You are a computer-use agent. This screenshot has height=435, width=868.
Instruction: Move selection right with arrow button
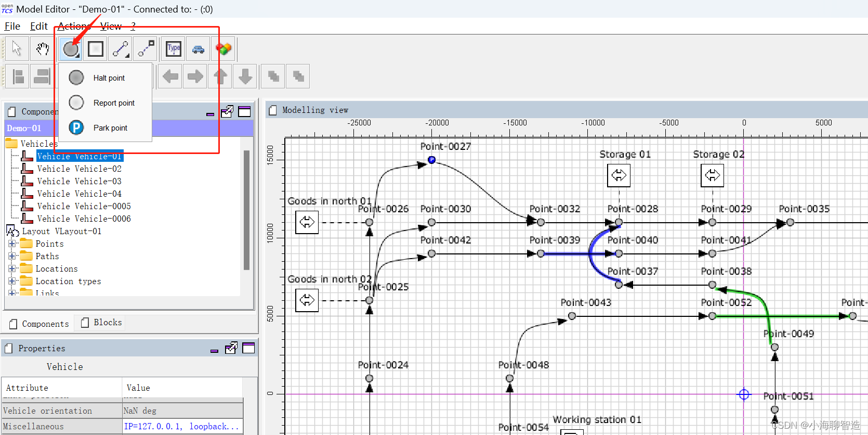point(195,76)
